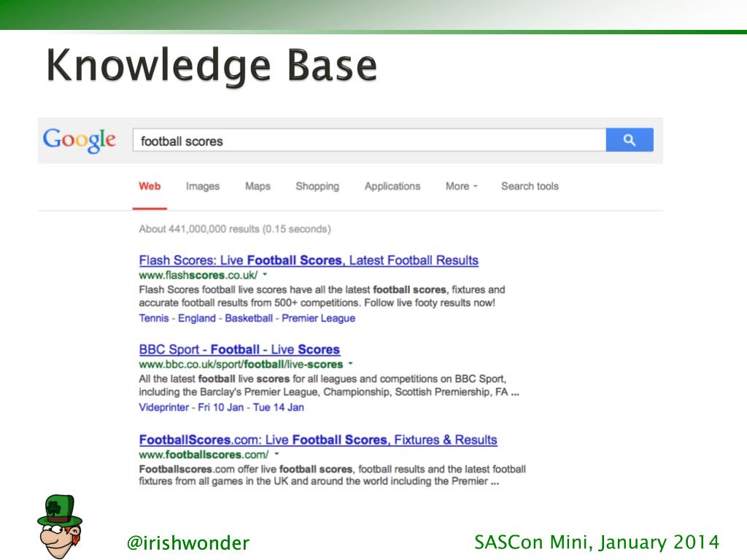Go to the Shopping tab
This screenshot has width=747, height=560.
(317, 186)
